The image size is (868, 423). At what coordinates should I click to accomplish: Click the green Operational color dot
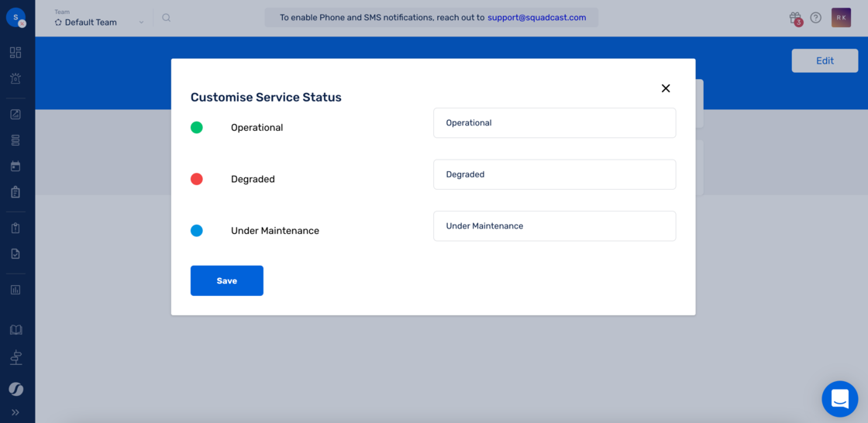[197, 127]
